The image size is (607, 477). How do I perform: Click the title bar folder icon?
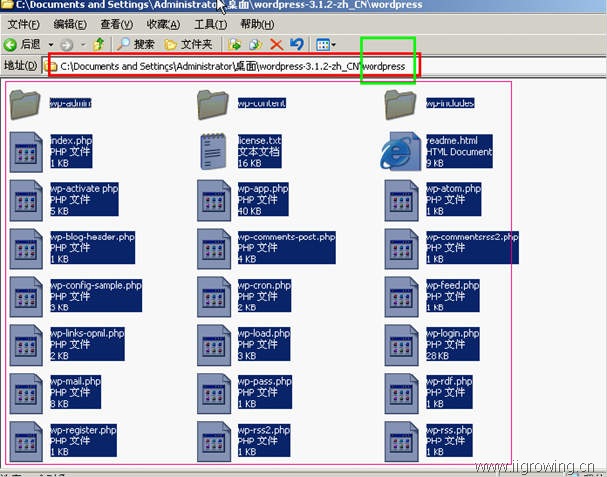click(7, 5)
